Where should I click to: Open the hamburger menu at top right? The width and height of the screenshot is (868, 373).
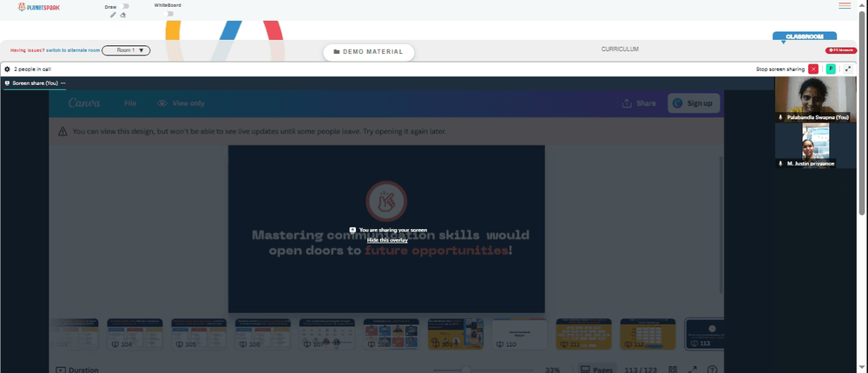(845, 5)
